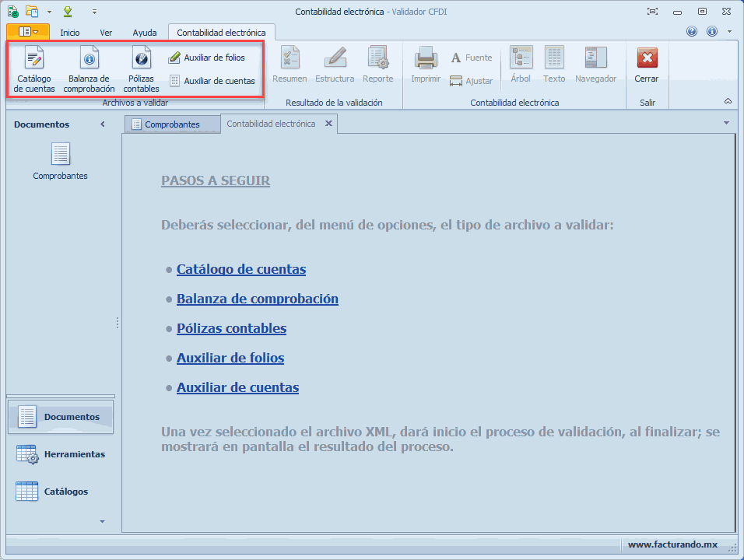Collapse the Documentos panel with the arrow
Viewport: 744px width, 560px height.
point(103,124)
